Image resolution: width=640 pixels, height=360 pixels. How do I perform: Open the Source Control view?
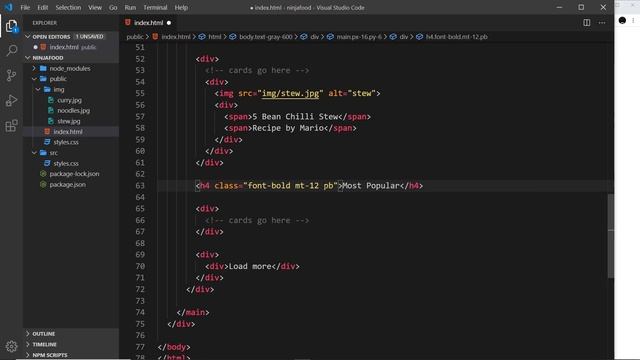pos(11,76)
